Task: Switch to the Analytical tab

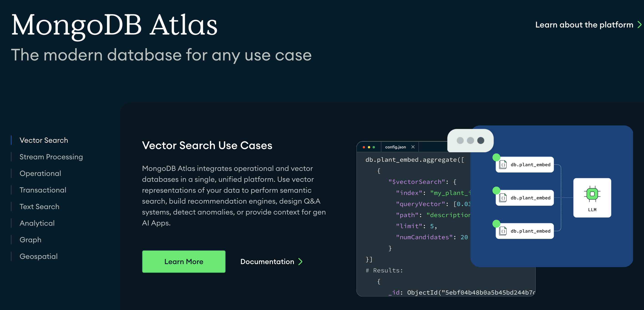Action: (37, 223)
